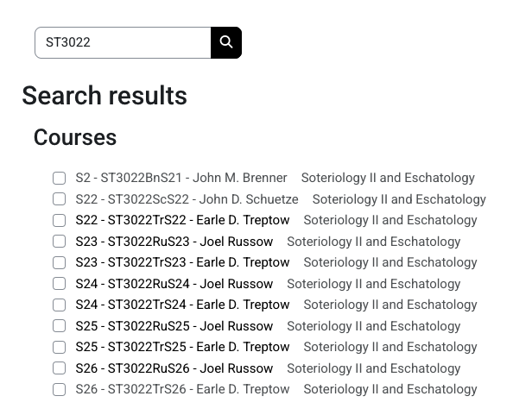Open course S26 - ST3022TrS26 - Earle D. Treptow
Image resolution: width=532 pixels, height=415 pixels.
click(x=182, y=390)
